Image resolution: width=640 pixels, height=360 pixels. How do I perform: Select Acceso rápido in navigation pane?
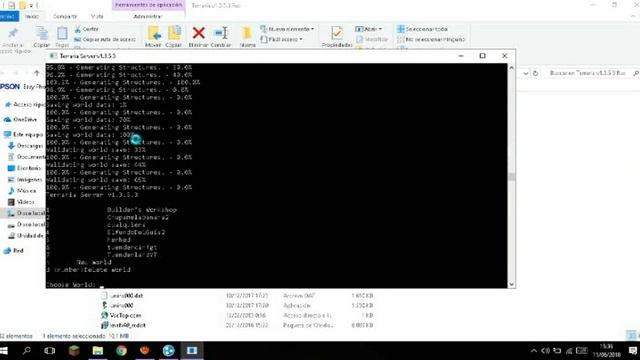[24, 105]
